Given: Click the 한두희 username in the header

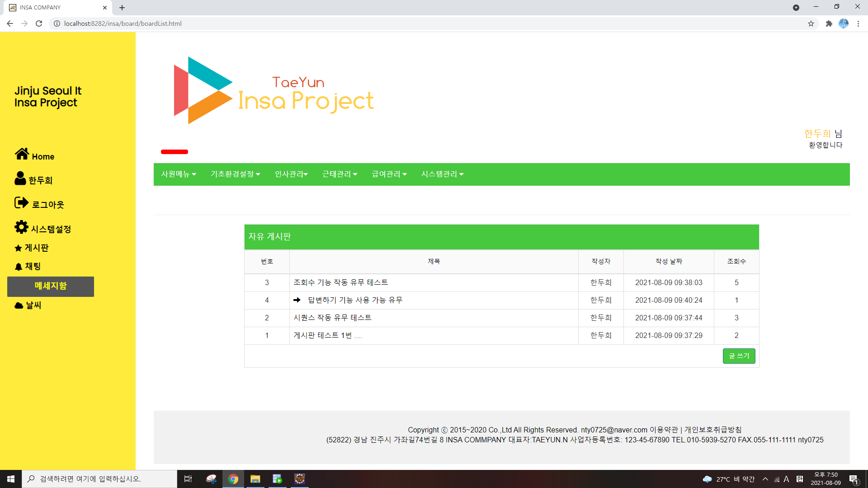Looking at the screenshot, I should click(817, 134).
